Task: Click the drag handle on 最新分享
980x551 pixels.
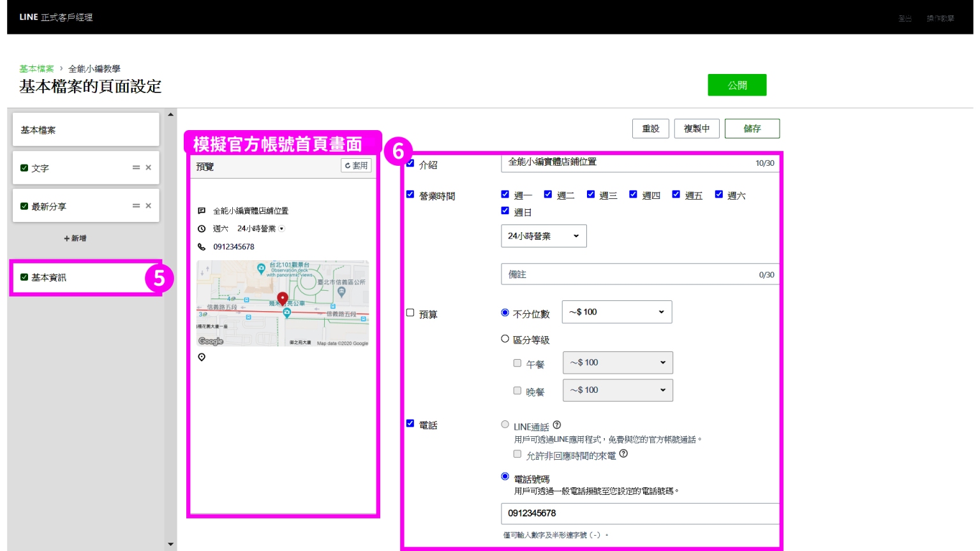Action: click(x=136, y=206)
